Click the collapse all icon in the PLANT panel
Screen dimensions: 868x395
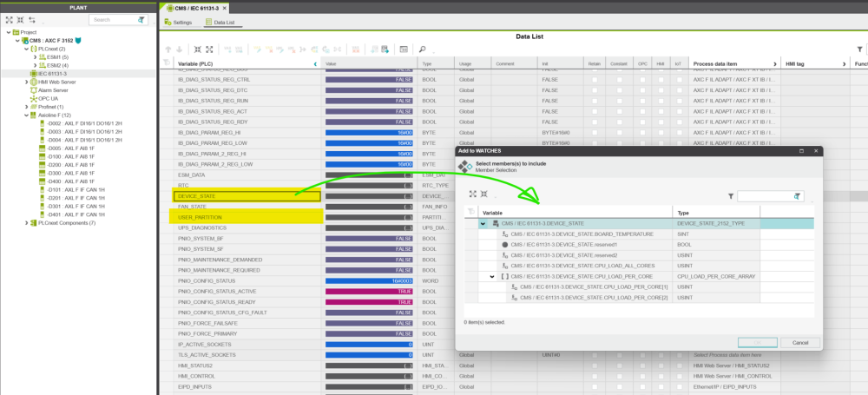20,19
